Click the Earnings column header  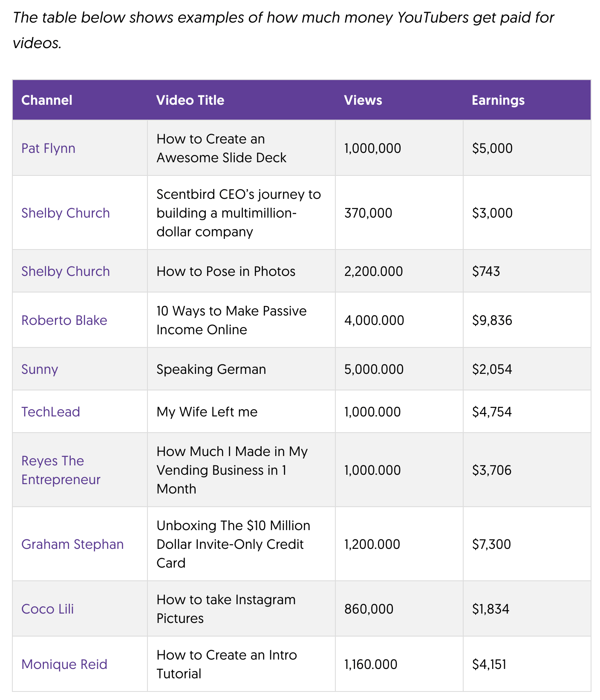[498, 100]
